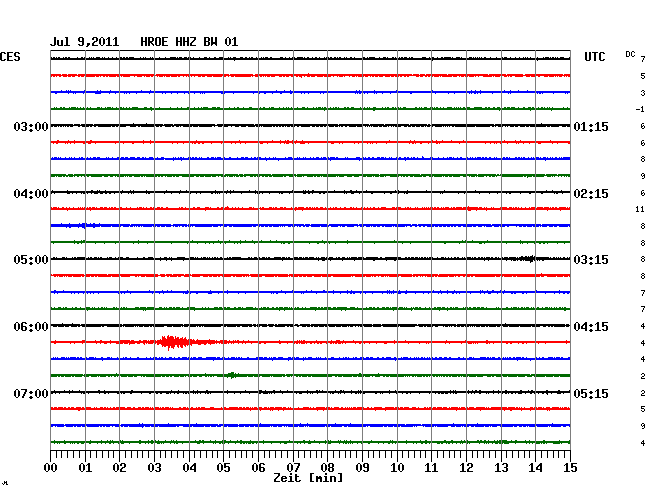This screenshot has height=494, width=650.
Task: Click the '00' minute tick label
Action: (x=51, y=468)
